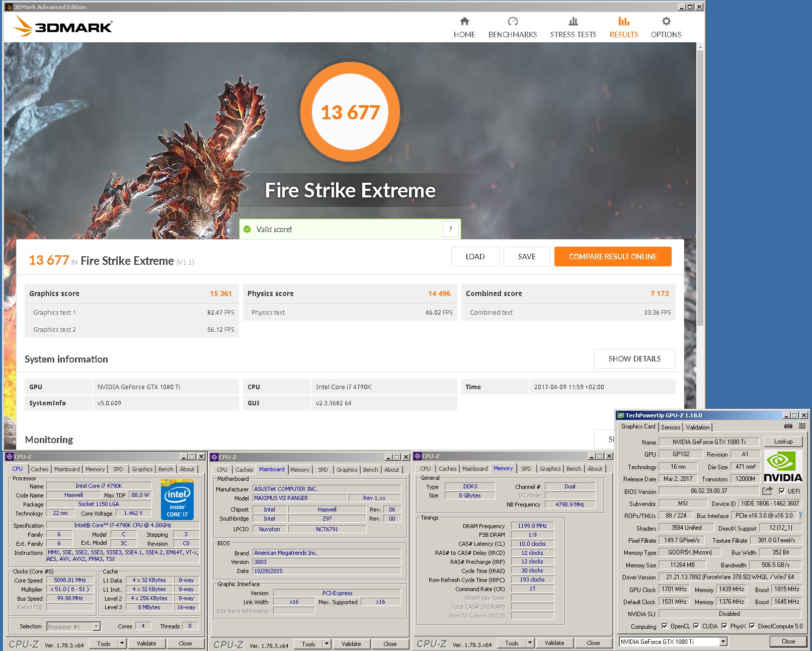The height and width of the screenshot is (651, 812).
Task: Toggle the OpenCL checkbox in GPU-Z
Action: [x=665, y=626]
